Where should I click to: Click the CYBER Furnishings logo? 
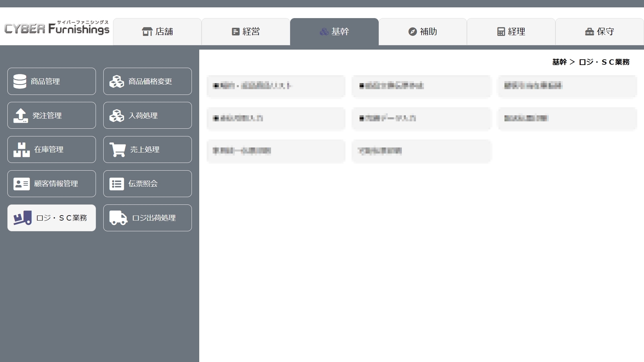click(x=57, y=27)
